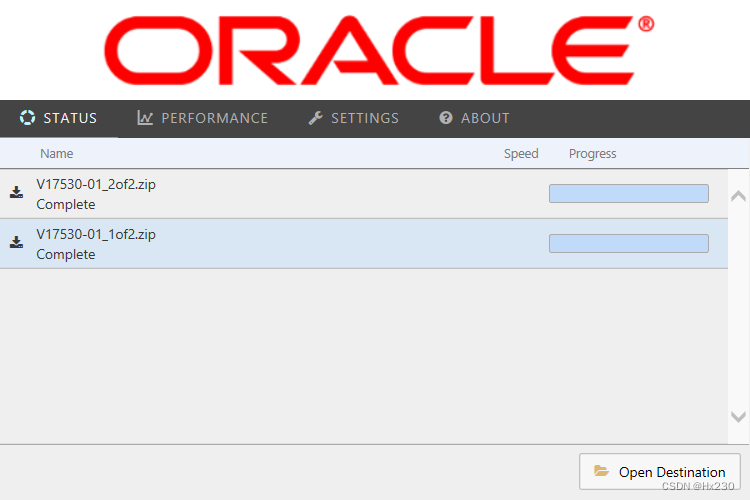Click Complete status under V17530-01_1of2.zip
The width and height of the screenshot is (750, 500).
click(66, 254)
